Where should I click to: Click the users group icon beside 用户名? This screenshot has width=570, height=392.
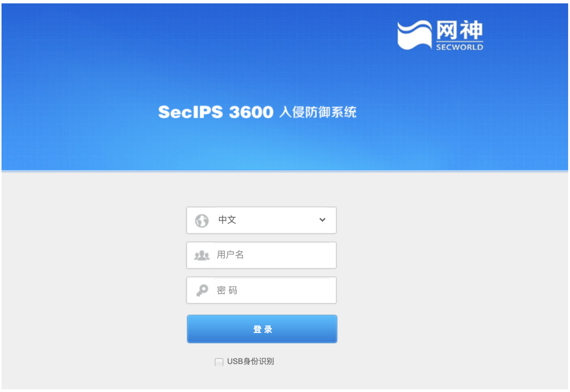point(202,255)
